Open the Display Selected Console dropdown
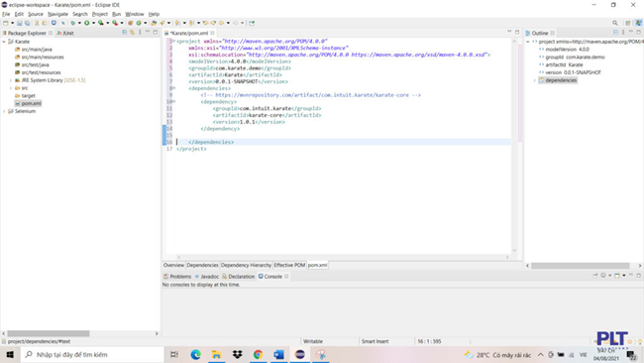Image resolution: width=644 pixels, height=363 pixels. coord(609,276)
